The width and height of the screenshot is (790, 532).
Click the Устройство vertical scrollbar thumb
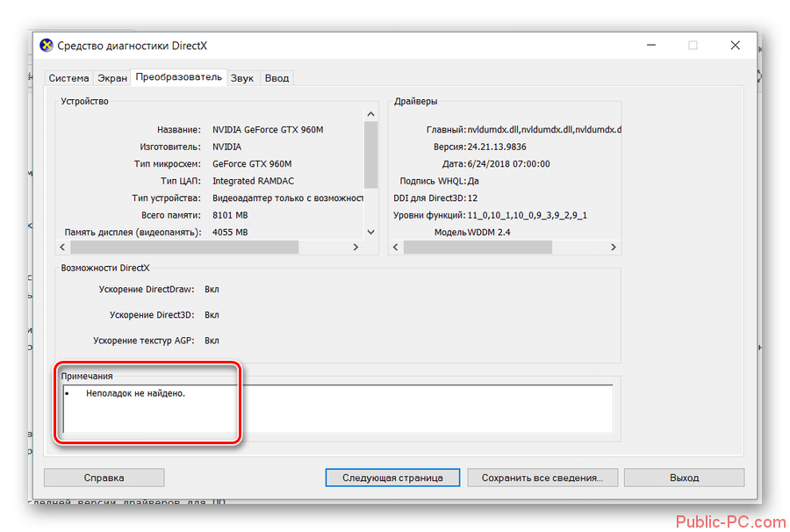[x=370, y=155]
